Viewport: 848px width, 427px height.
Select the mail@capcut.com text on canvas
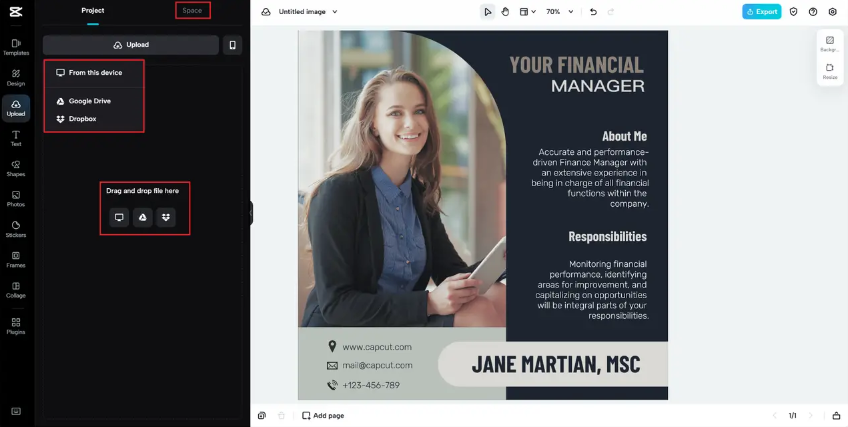377,365
